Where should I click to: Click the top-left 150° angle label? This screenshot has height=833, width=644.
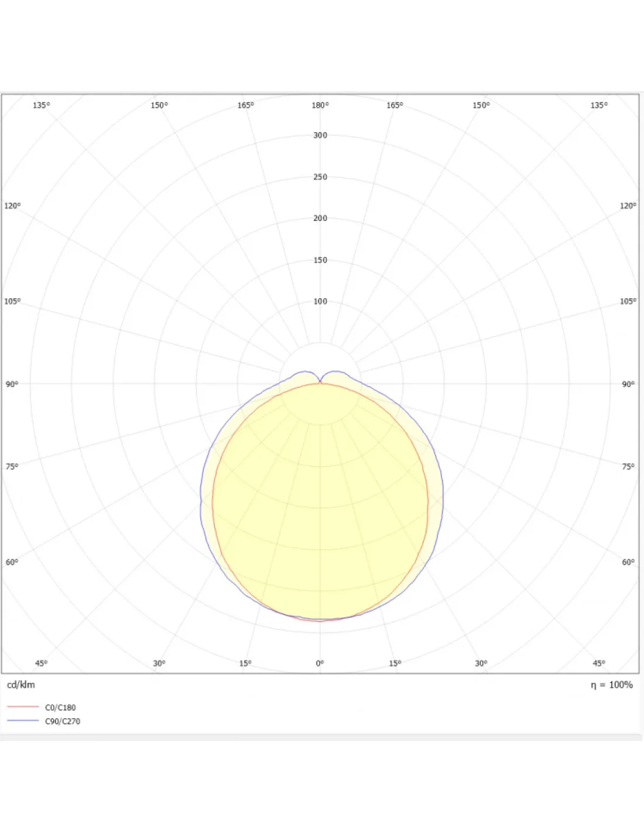(x=159, y=105)
